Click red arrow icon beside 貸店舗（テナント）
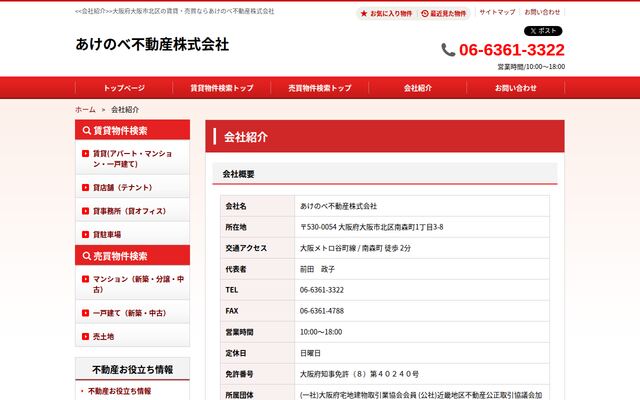Viewport: 640px width, 400px height. pyautogui.click(x=85, y=187)
